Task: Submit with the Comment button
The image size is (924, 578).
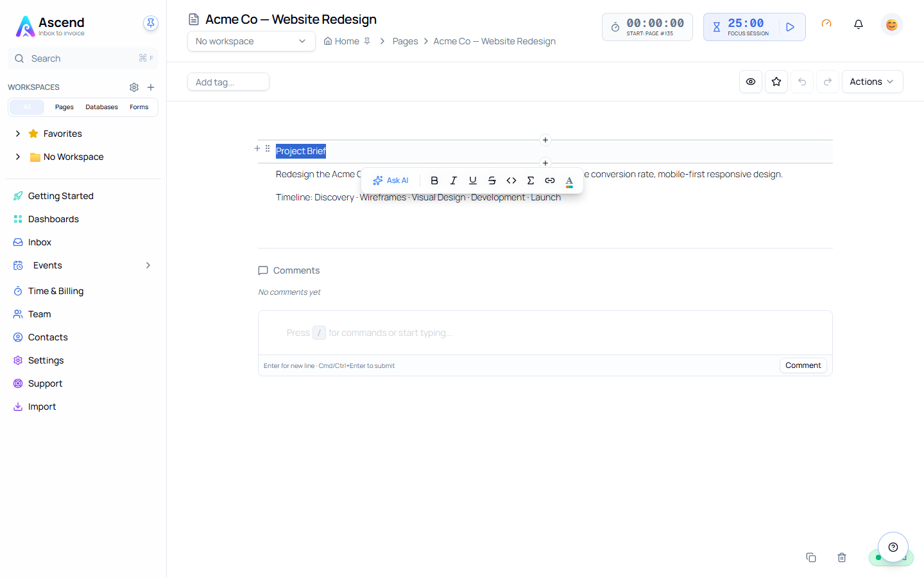Action: [803, 365]
